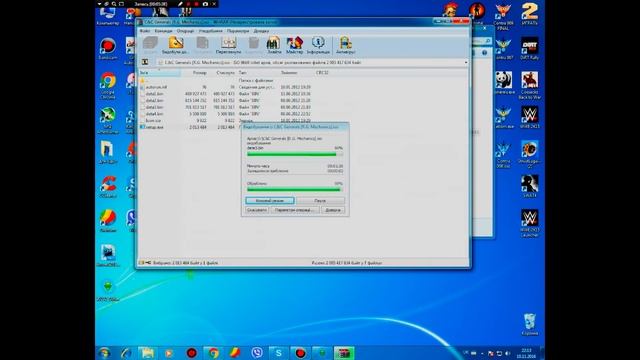Switch to WinRAR taskbar button
Screen dimensions: 640x360
(x=344, y=353)
